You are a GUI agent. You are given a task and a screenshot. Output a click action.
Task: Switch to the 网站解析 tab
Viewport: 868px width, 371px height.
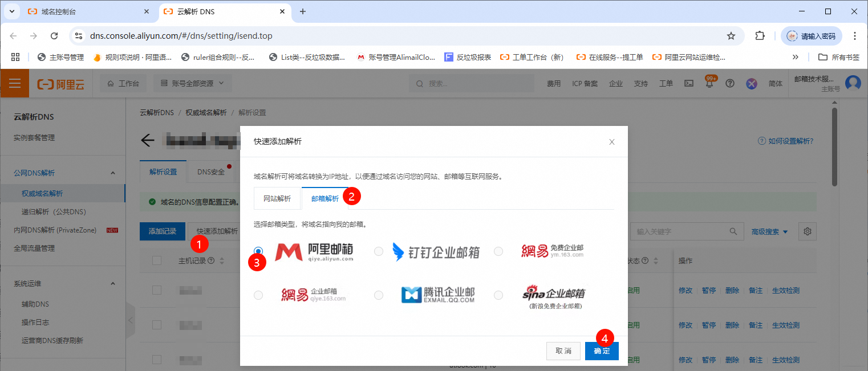(277, 198)
